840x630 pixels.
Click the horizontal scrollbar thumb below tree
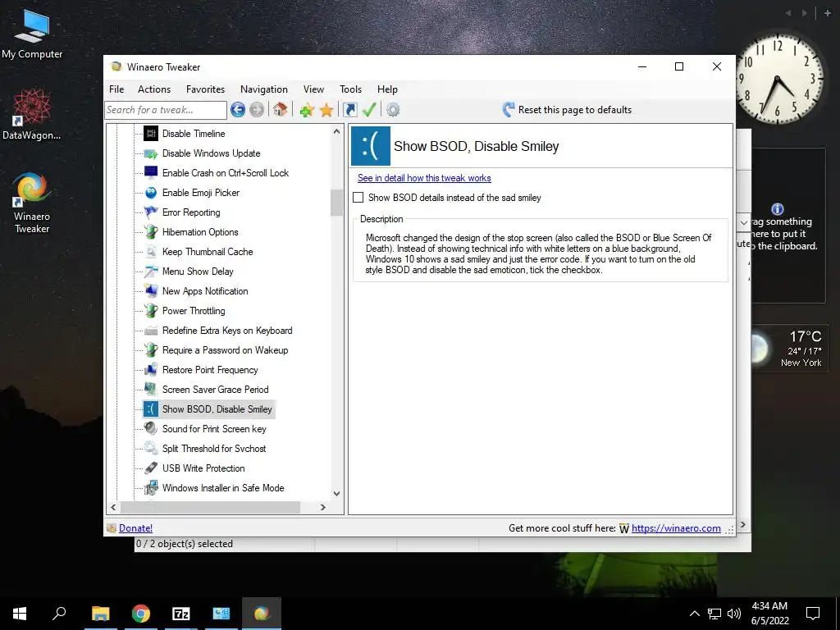coord(210,507)
